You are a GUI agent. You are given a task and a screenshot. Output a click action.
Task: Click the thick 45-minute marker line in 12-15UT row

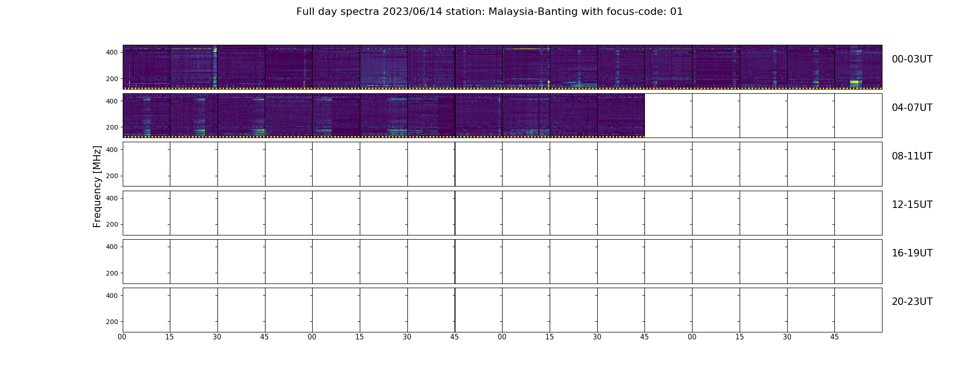pos(455,213)
